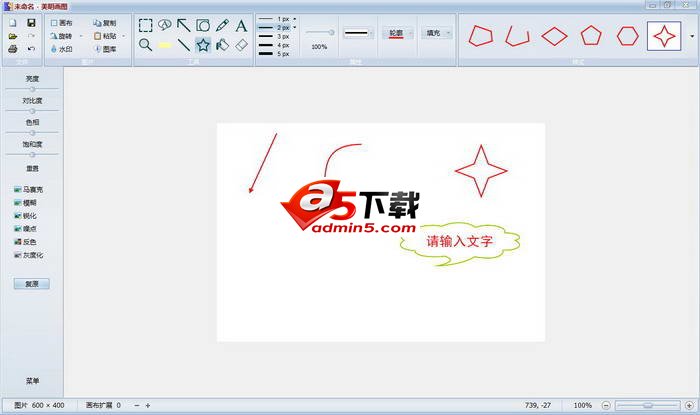Select the open polygon shape style

click(x=517, y=36)
